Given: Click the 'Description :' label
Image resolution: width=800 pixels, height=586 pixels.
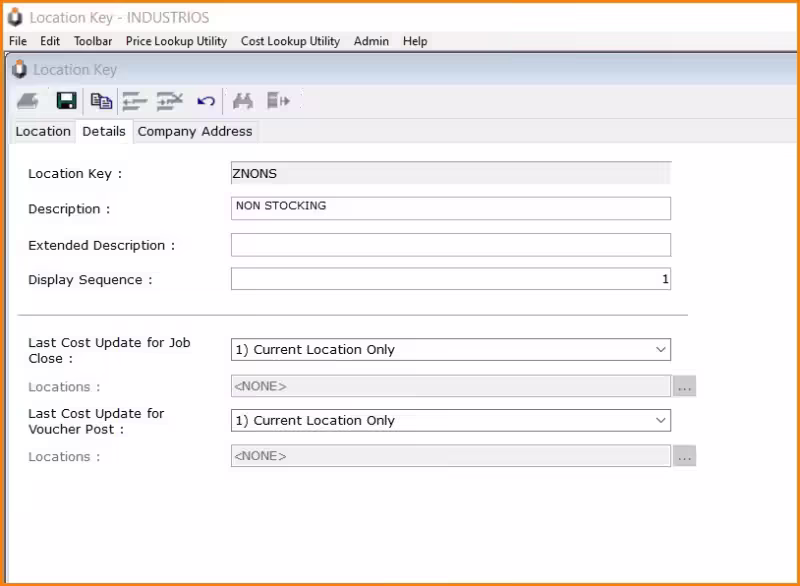Looking at the screenshot, I should [69, 209].
